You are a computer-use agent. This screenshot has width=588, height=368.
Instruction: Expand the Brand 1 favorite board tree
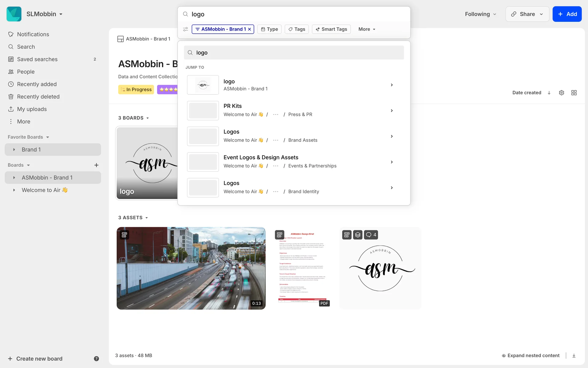point(14,150)
